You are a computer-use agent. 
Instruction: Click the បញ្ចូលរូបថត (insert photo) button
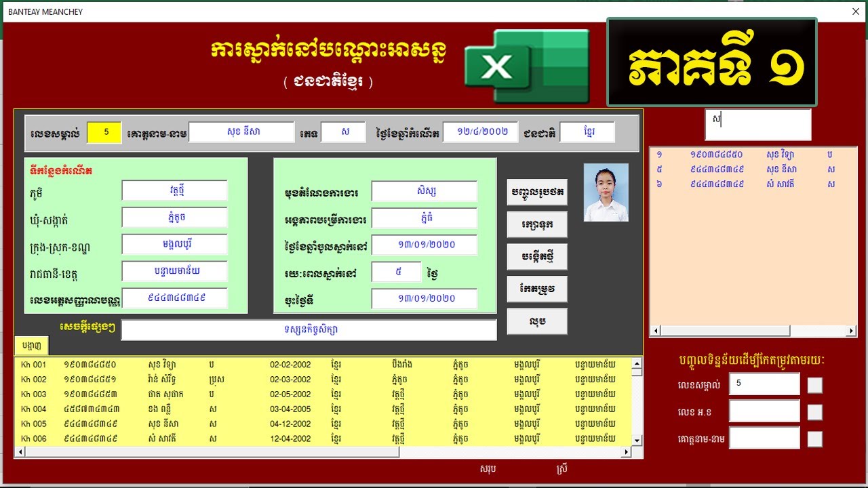537,192
